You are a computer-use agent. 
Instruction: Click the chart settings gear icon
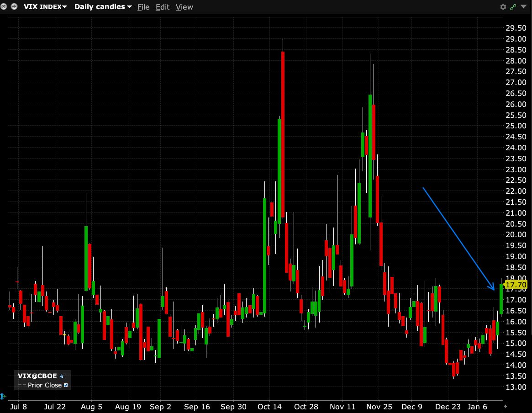(503, 7)
